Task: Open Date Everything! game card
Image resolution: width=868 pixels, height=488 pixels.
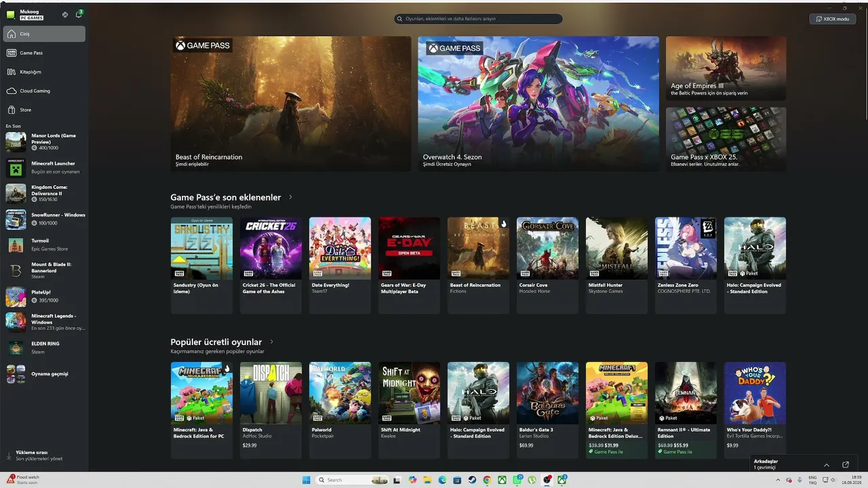Action: pos(340,265)
